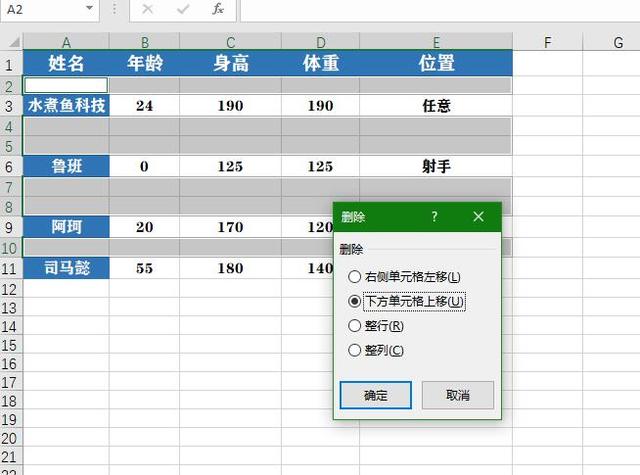Click height cell 180 in 司马懿 row

(x=231, y=268)
